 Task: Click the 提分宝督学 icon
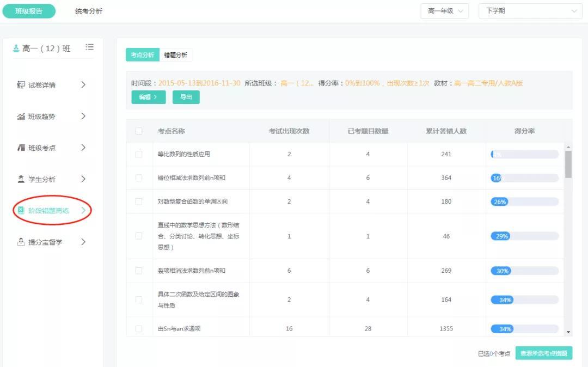point(21,242)
